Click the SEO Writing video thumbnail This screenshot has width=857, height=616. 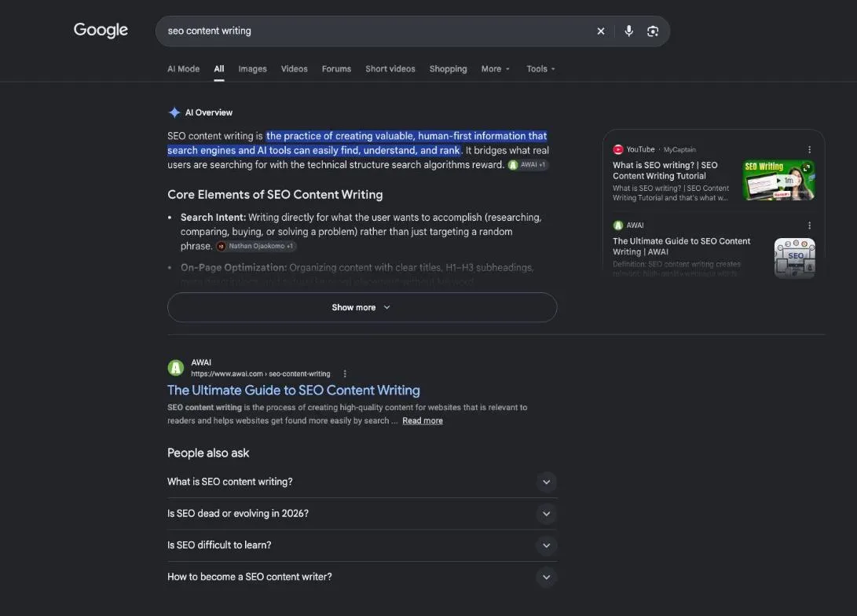(779, 180)
